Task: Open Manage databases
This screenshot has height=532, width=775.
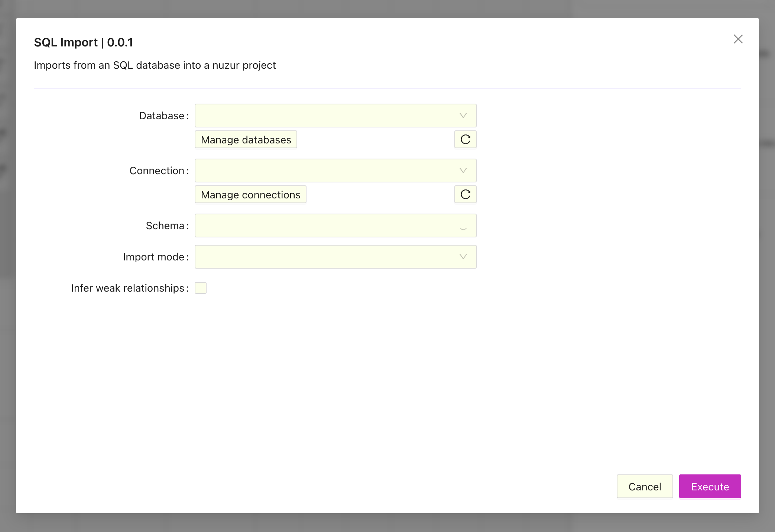Action: click(x=246, y=139)
